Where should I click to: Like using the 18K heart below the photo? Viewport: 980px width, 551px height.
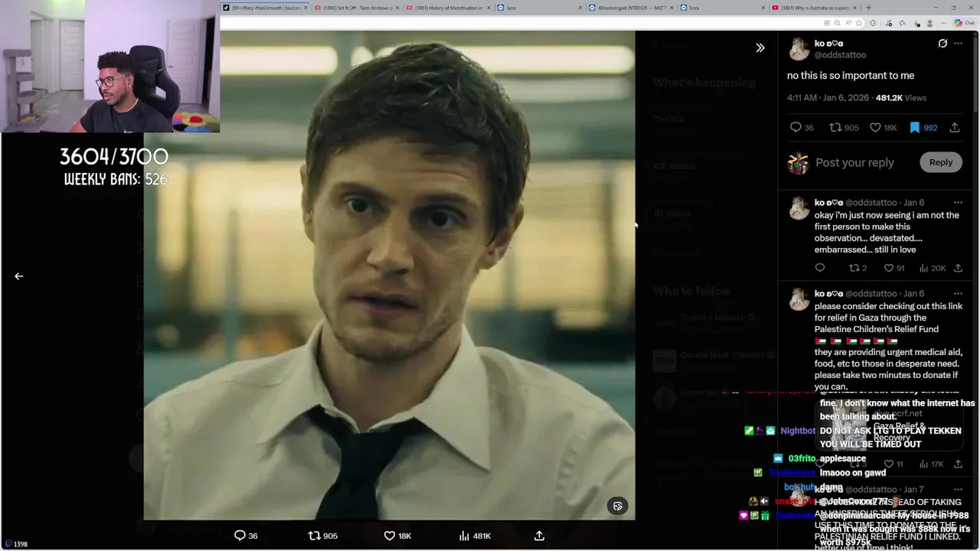397,536
